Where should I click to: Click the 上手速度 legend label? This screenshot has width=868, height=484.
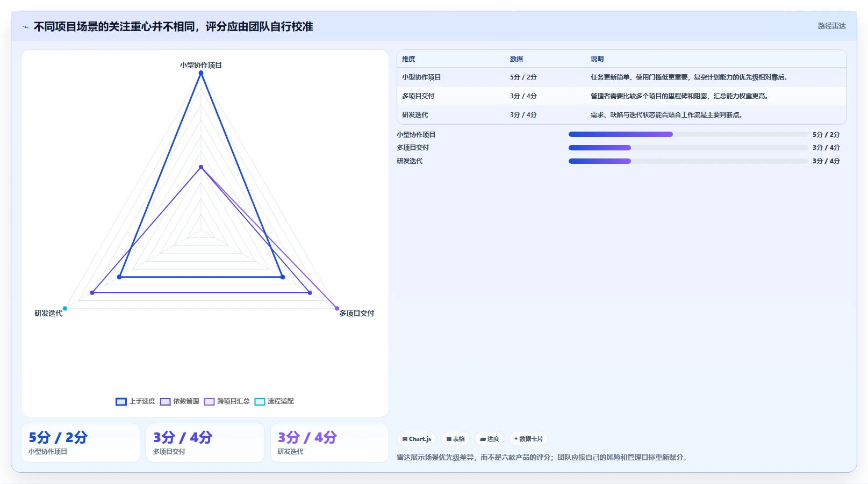pos(142,401)
